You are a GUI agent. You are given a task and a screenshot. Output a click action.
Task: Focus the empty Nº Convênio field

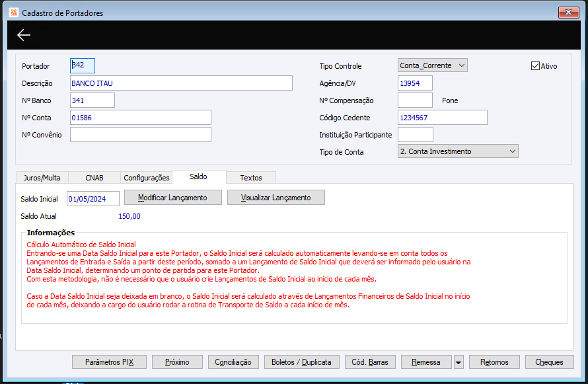click(141, 135)
